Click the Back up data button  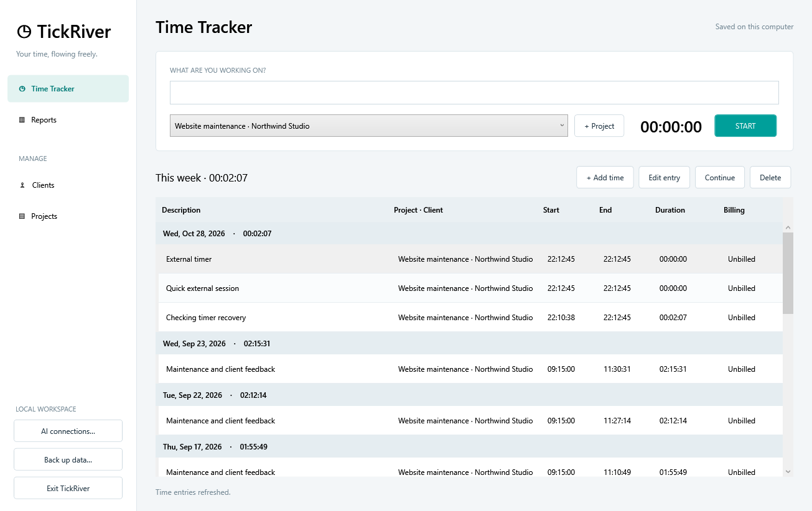68,459
